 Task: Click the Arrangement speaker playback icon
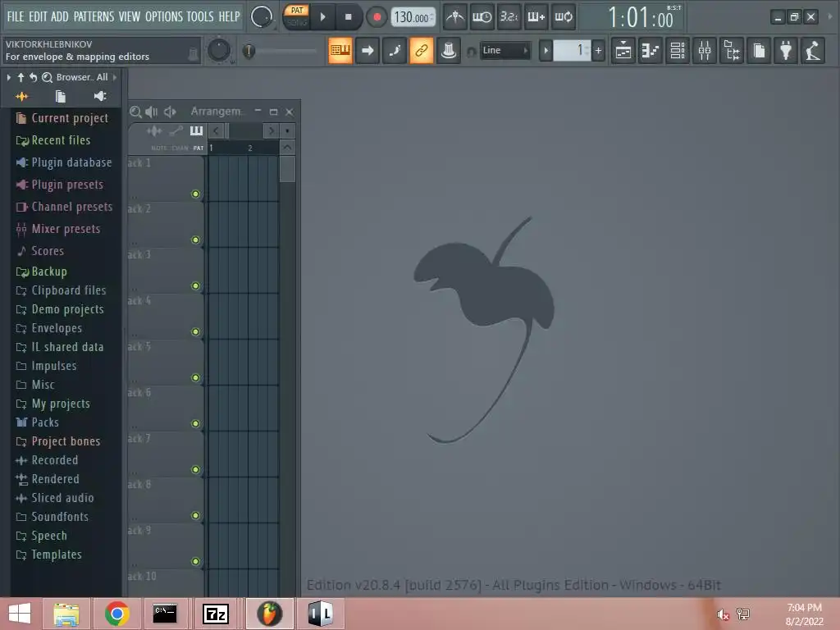152,112
